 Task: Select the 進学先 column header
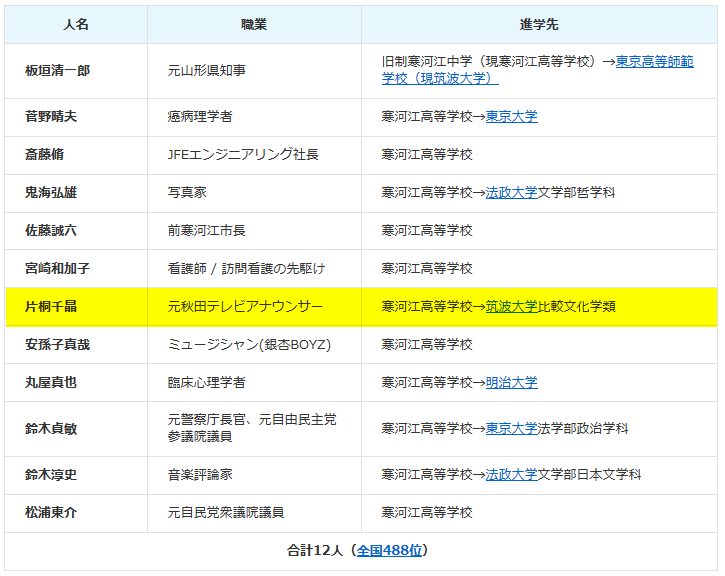(x=539, y=25)
